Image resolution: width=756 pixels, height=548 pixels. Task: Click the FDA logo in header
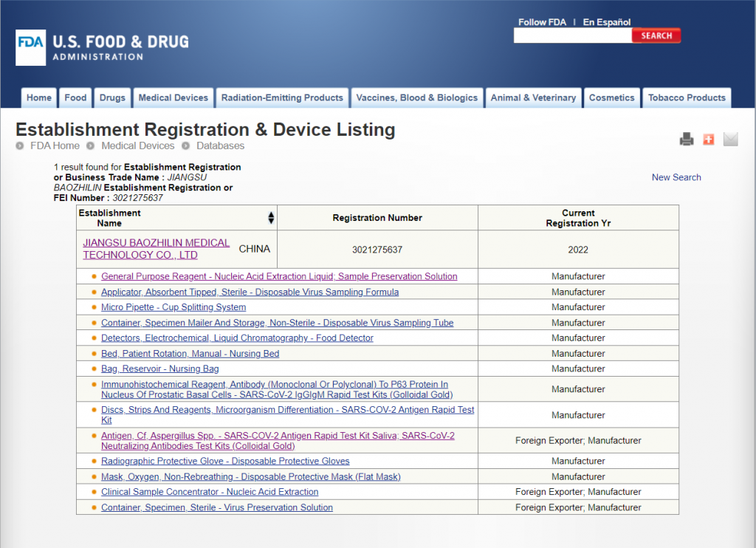coord(30,48)
